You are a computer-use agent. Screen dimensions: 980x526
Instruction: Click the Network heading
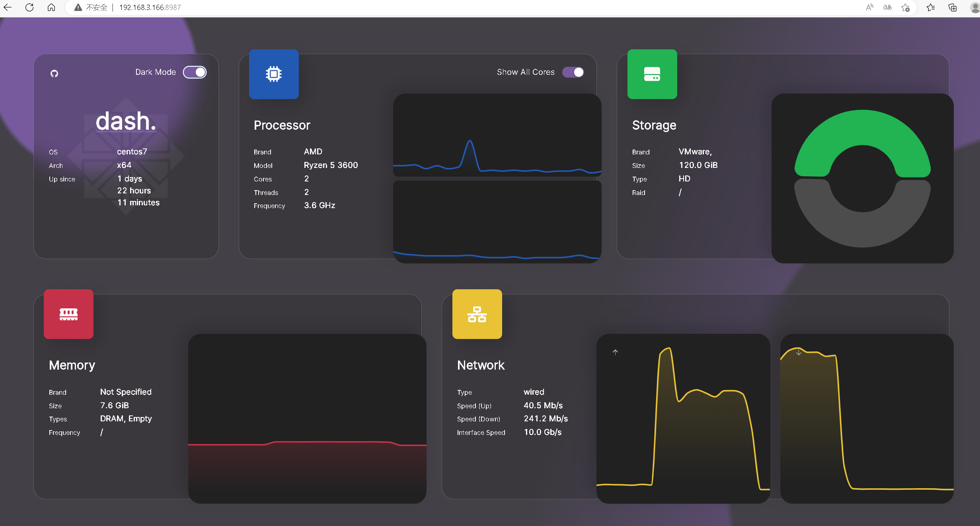[481, 365]
